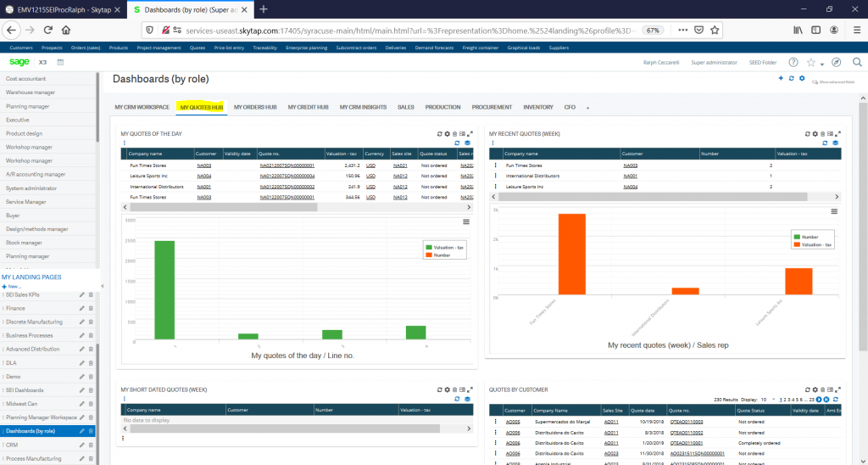Click New... under My Landing Pages
868x465 pixels.
coord(12,287)
